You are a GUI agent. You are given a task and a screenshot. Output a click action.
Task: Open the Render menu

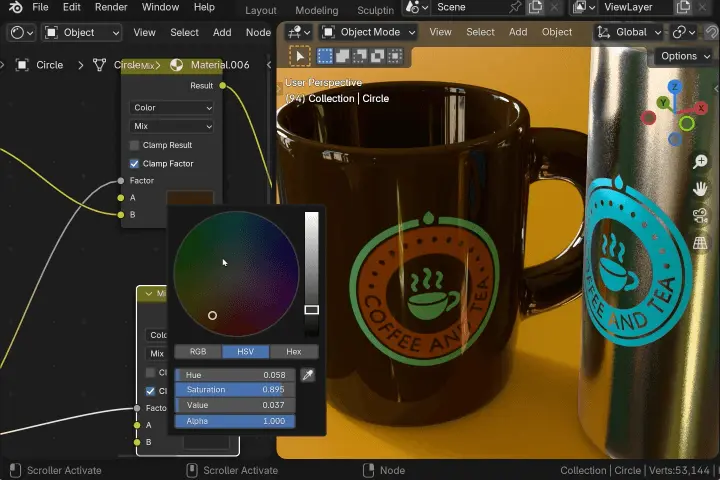coord(111,7)
